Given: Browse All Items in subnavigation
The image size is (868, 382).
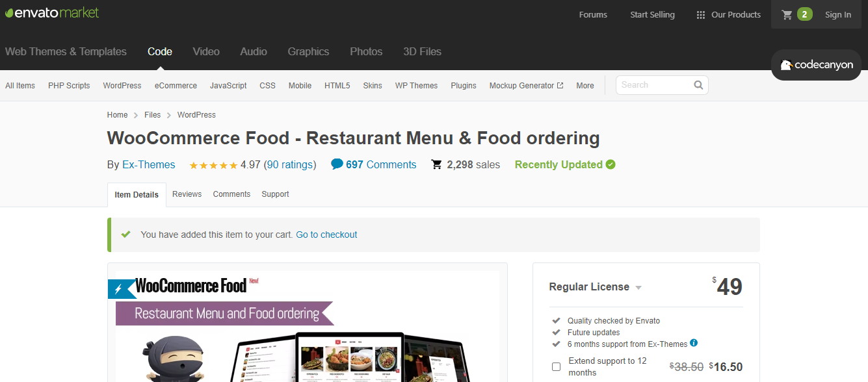Looking at the screenshot, I should click(x=20, y=85).
